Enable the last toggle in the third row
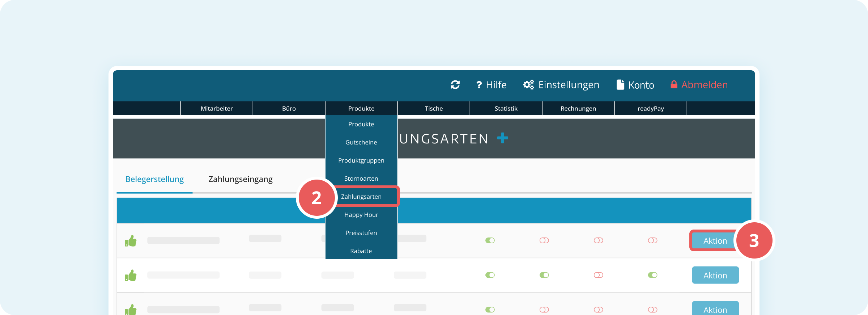The width and height of the screenshot is (868, 315). (653, 310)
